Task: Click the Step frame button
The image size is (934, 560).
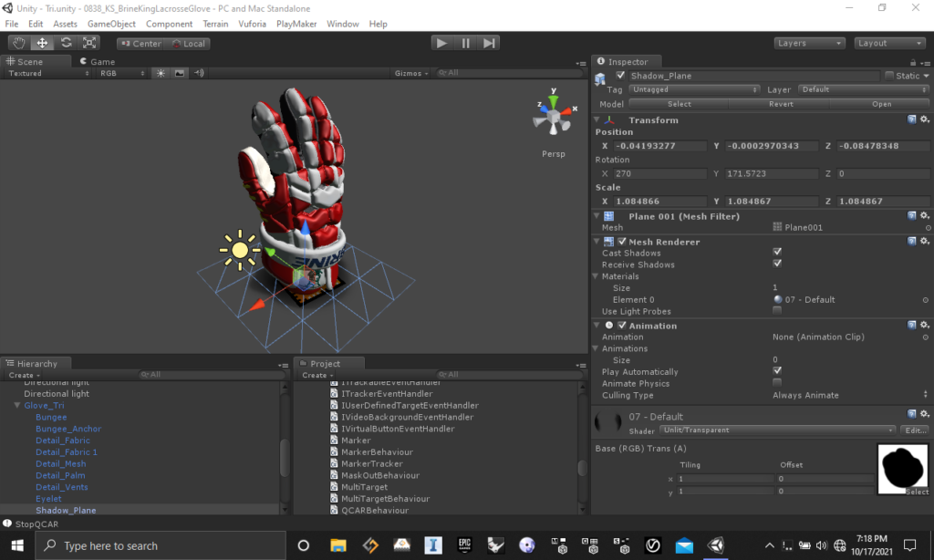Action: [490, 43]
